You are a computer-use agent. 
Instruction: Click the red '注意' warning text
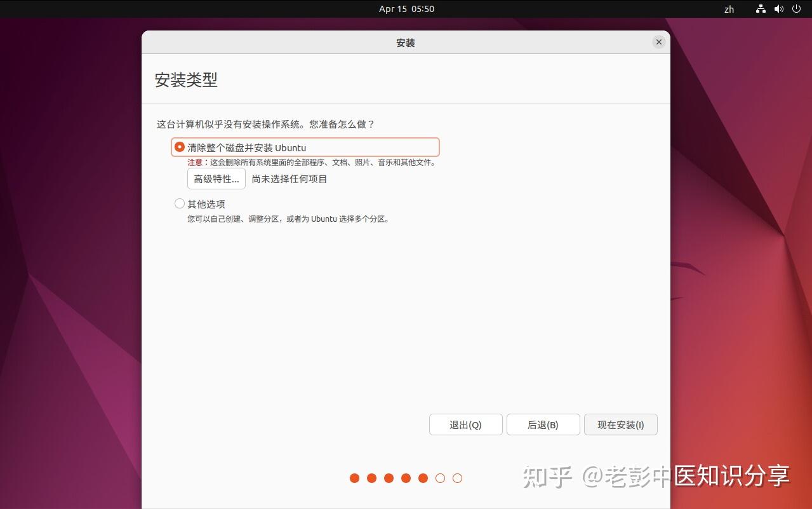click(x=194, y=163)
